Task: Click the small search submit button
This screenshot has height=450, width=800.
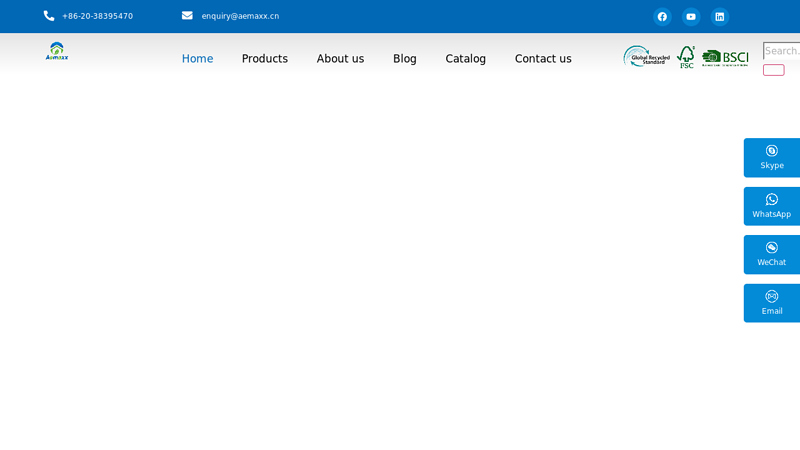Action: click(x=773, y=70)
